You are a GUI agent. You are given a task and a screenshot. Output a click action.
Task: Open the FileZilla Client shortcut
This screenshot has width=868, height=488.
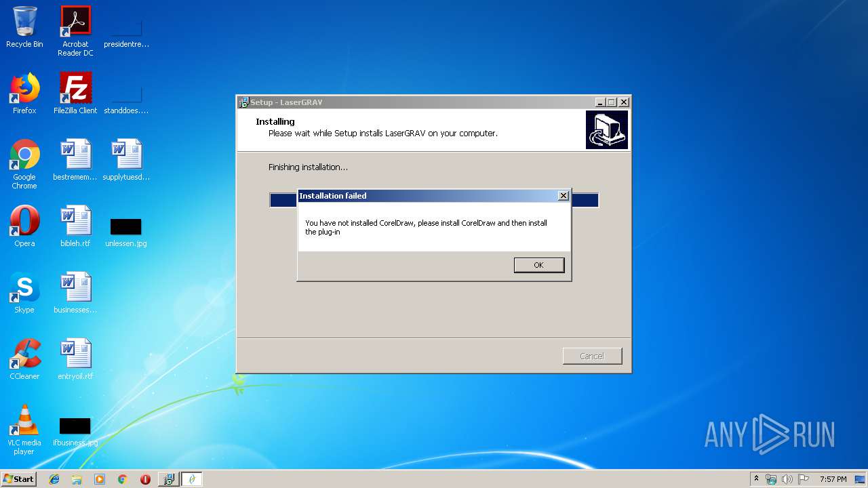(75, 94)
